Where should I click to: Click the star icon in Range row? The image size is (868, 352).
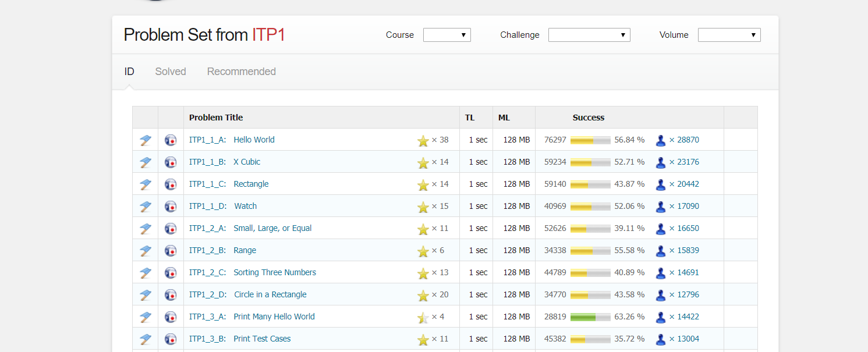pyautogui.click(x=423, y=251)
